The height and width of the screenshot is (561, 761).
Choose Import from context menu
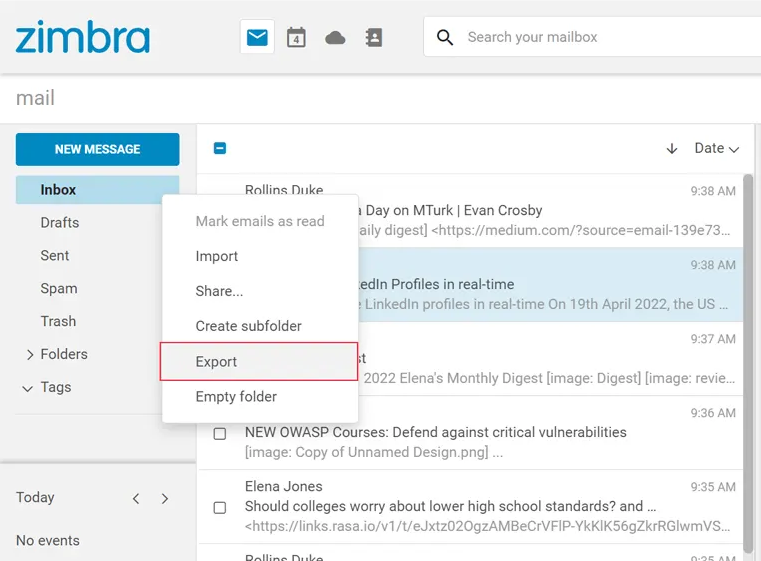point(260,256)
